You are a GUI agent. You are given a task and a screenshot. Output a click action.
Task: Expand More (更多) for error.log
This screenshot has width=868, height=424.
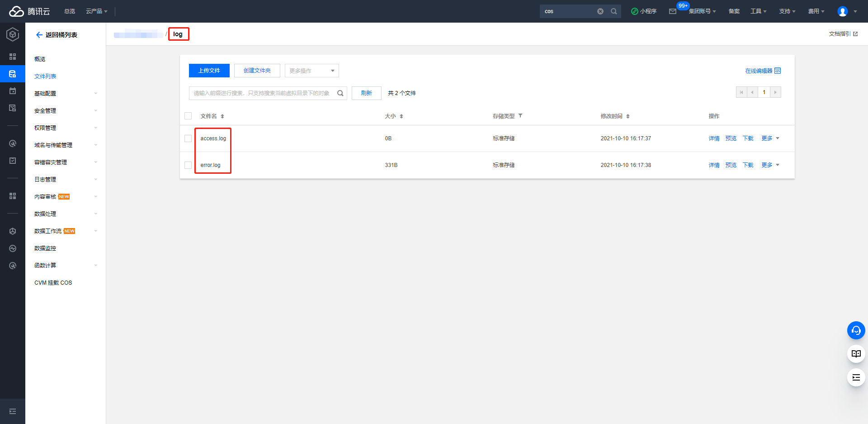[x=770, y=165]
